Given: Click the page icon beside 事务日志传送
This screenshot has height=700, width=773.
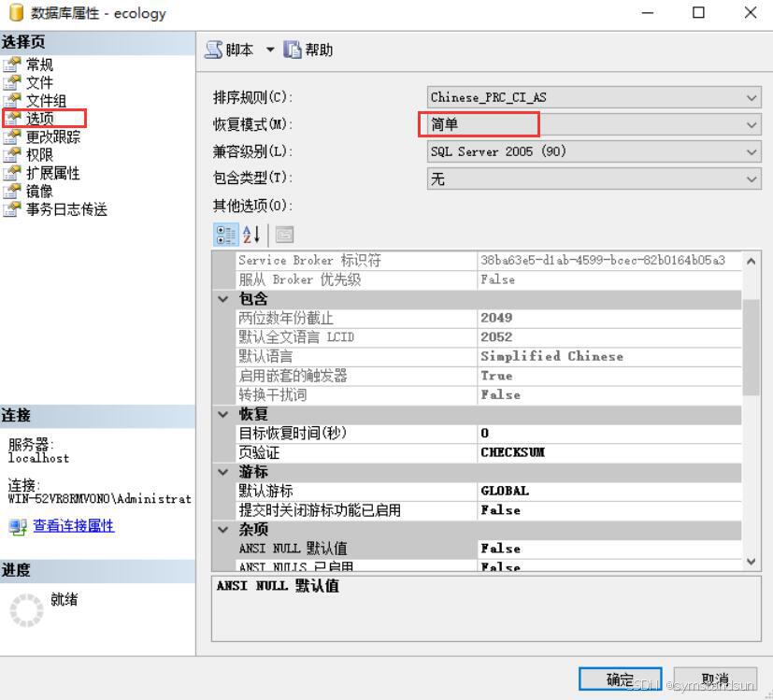Looking at the screenshot, I should click(x=12, y=209).
